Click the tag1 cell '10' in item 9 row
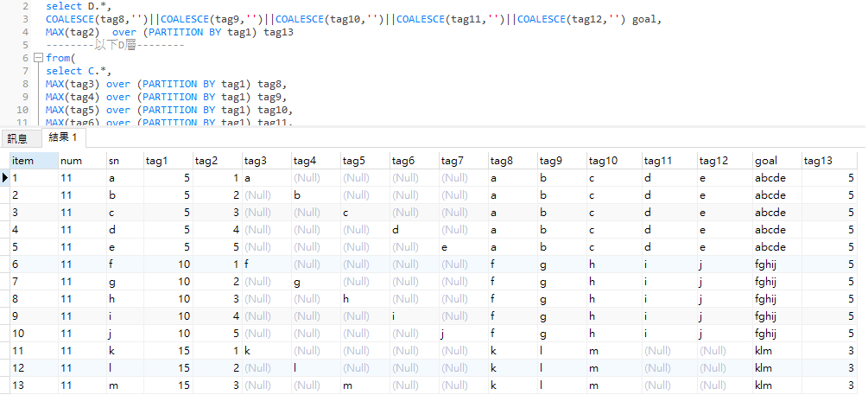Screen dimensions: 868x395 point(168,315)
